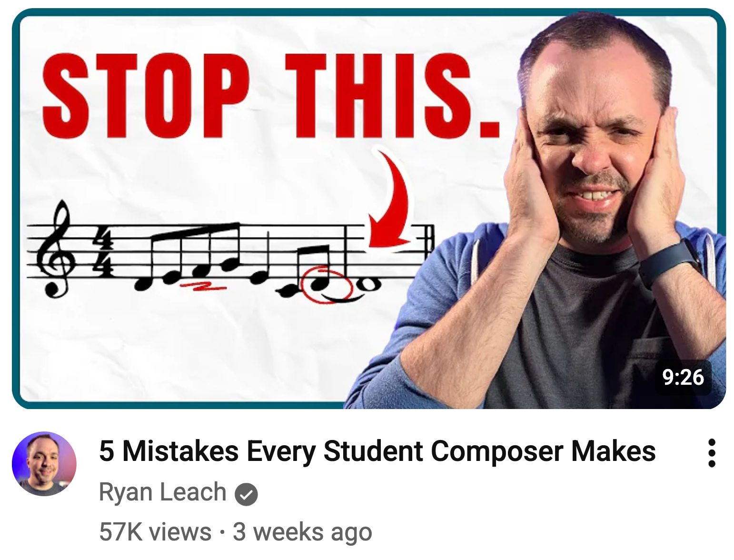Viewport: 734px width, 560px height.
Task: Click the verified checkmark badge beside Ryan Leach
Action: pyautogui.click(x=246, y=494)
